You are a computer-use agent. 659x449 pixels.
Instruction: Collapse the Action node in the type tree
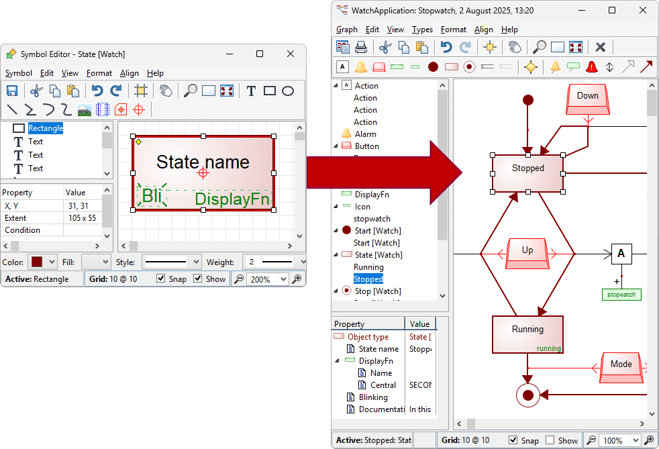click(x=336, y=86)
